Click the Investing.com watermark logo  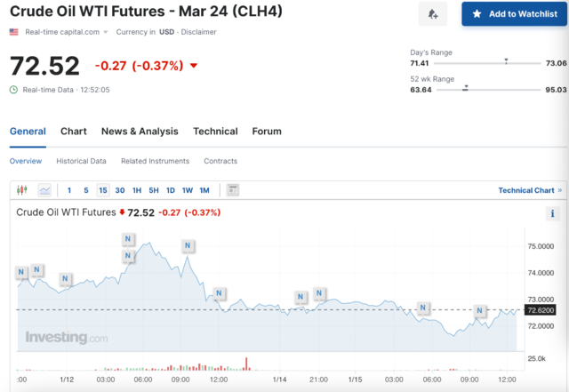(x=67, y=338)
